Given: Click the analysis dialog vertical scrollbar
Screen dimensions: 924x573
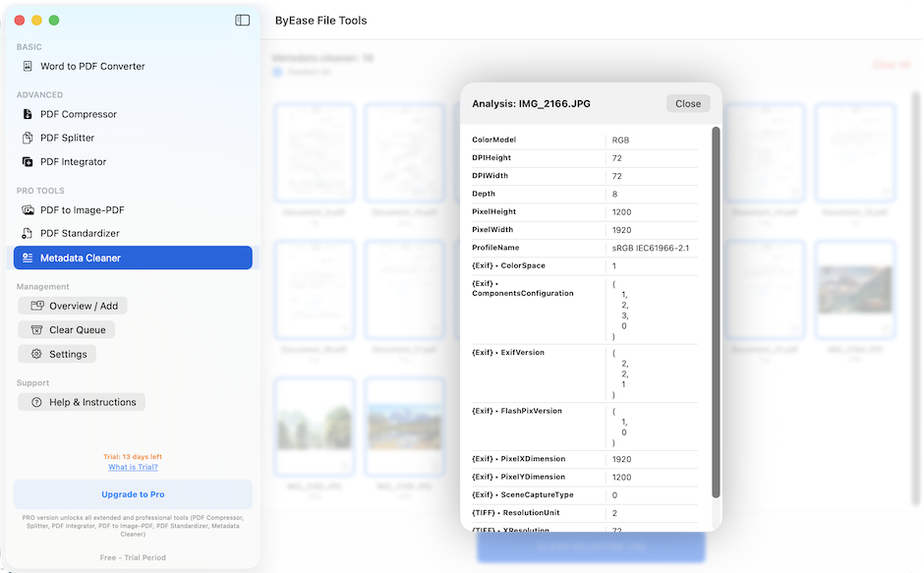Looking at the screenshot, I should pos(716,313).
